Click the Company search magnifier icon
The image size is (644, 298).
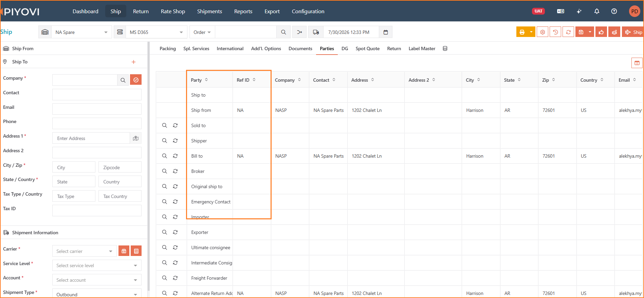point(123,80)
